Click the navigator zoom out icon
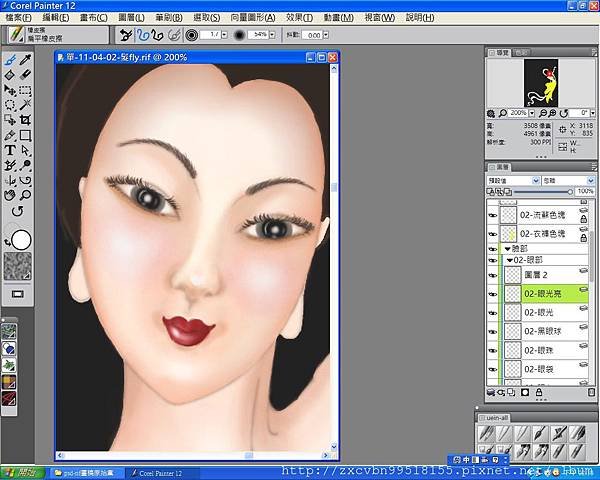Viewport: 600px width, 480px height. point(543,113)
